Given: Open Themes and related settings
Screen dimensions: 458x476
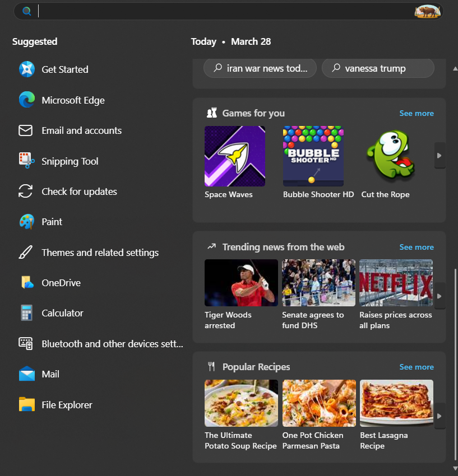Looking at the screenshot, I should point(100,252).
